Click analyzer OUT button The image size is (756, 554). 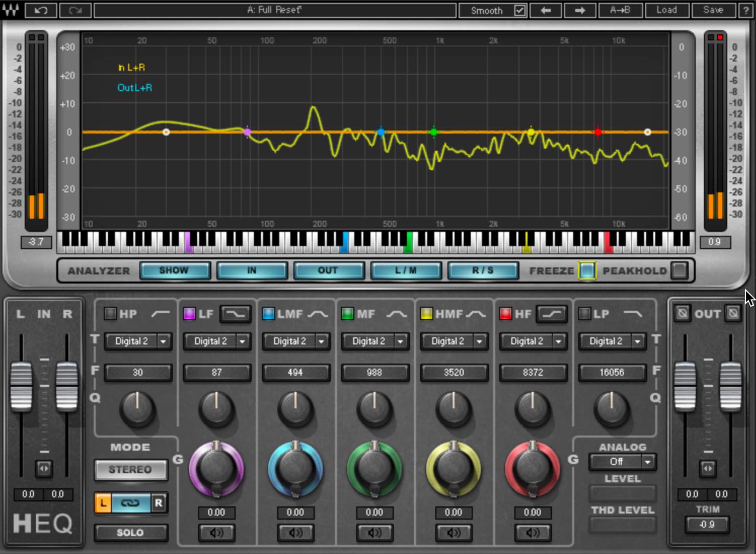(x=328, y=270)
